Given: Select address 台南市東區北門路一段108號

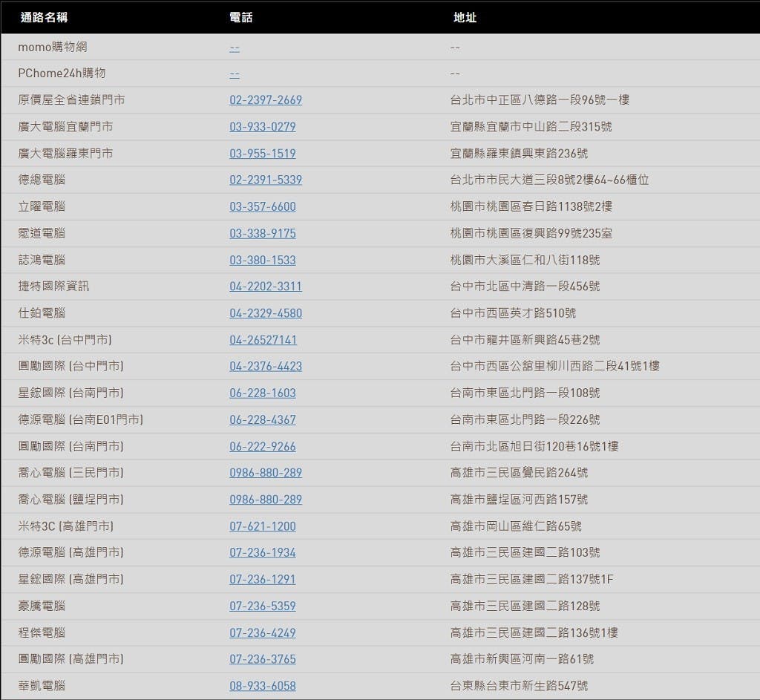Looking at the screenshot, I should point(525,393).
